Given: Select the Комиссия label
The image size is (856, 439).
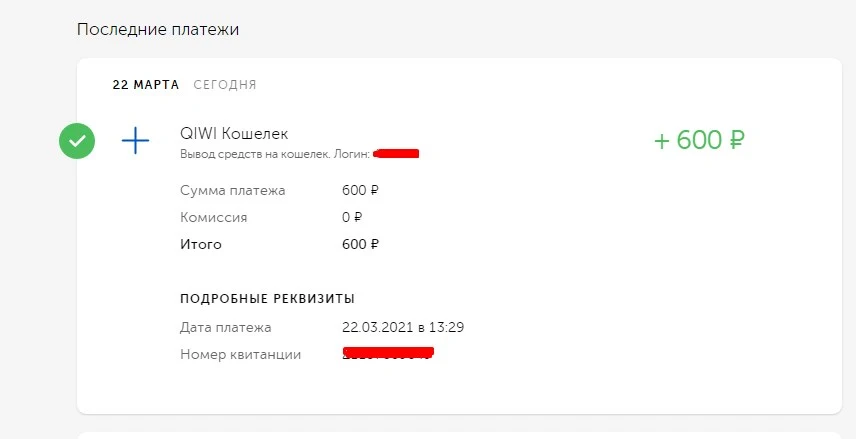Looking at the screenshot, I should point(213,217).
